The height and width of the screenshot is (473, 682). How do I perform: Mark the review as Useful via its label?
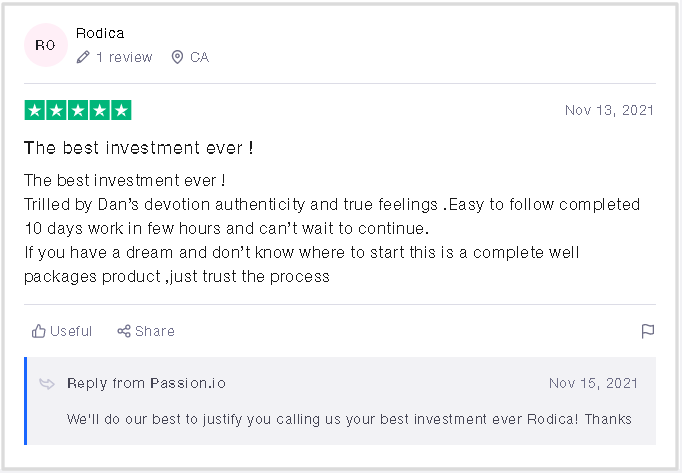coord(71,331)
